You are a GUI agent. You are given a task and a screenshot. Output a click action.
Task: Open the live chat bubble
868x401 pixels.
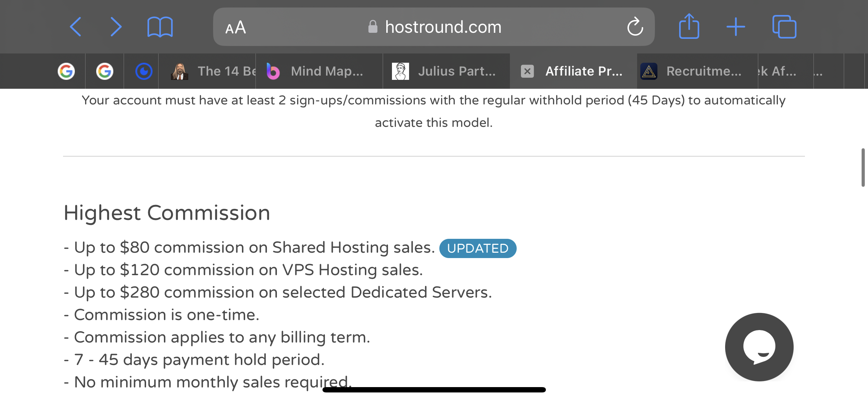[759, 347]
